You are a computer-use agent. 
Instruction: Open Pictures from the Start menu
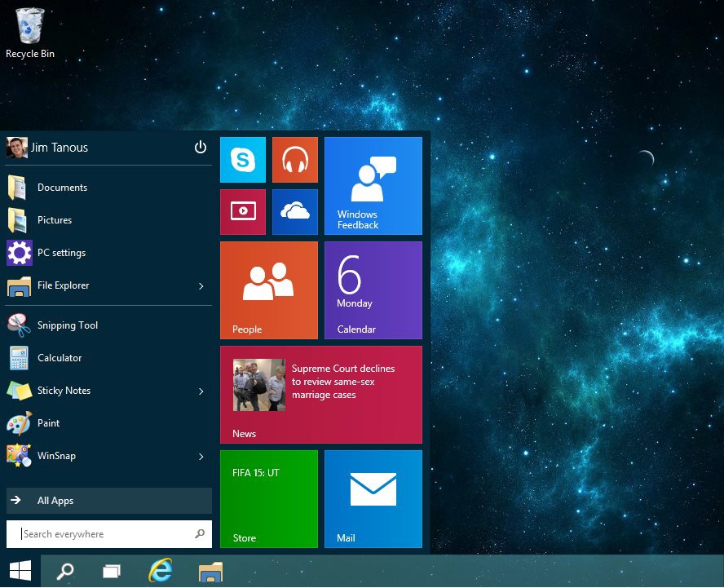109,220
